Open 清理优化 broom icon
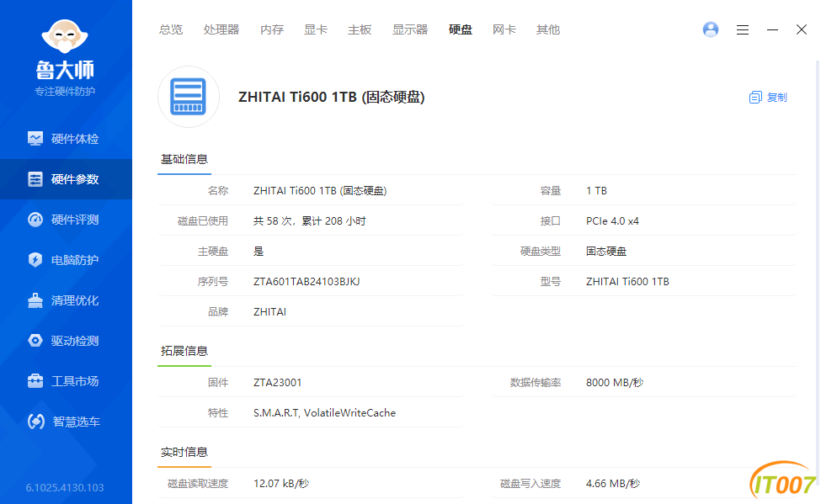 tap(35, 300)
